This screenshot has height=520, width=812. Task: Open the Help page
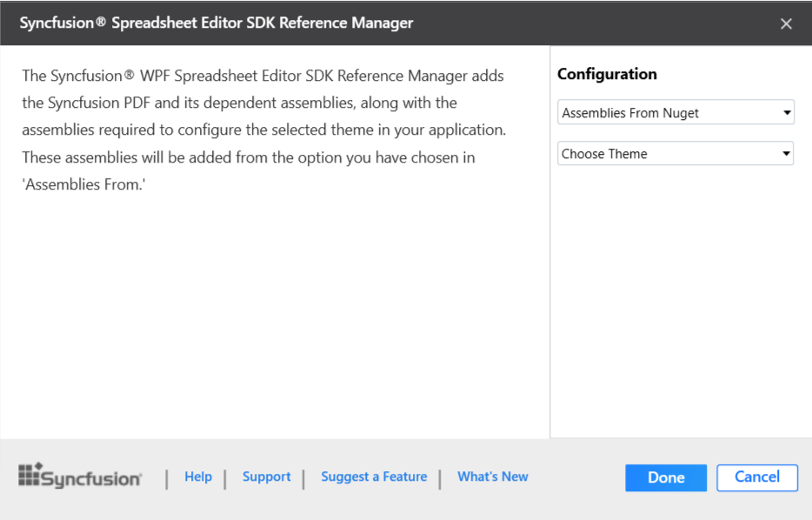click(198, 477)
